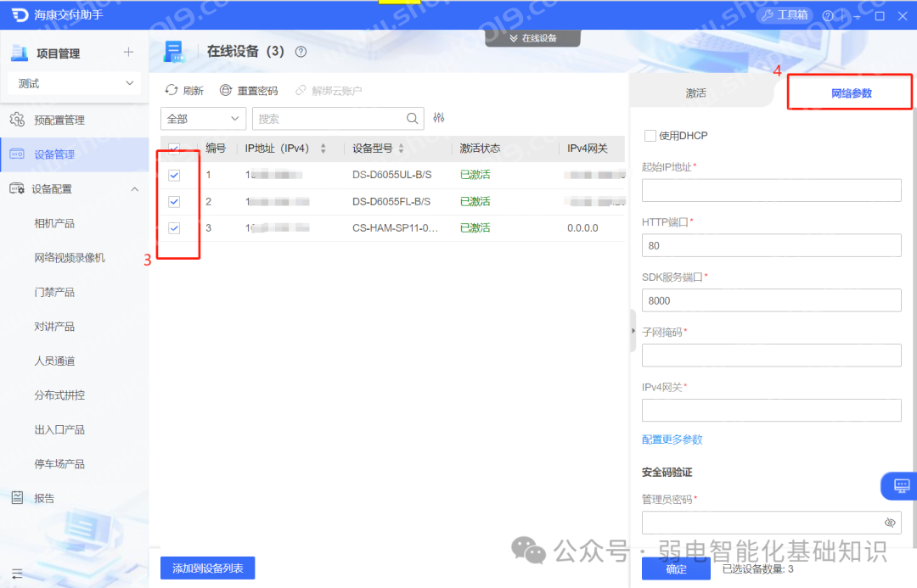Click the 起始IP地址 input field
917x588 pixels.
tap(771, 191)
